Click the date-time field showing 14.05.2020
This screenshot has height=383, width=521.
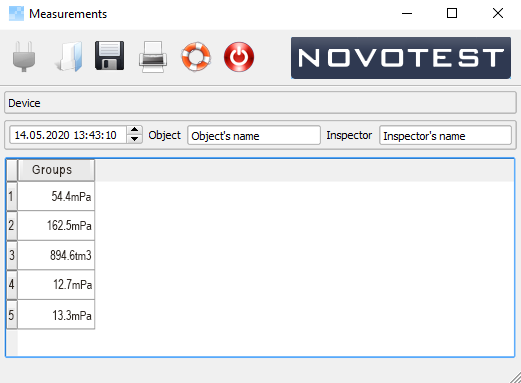68,135
